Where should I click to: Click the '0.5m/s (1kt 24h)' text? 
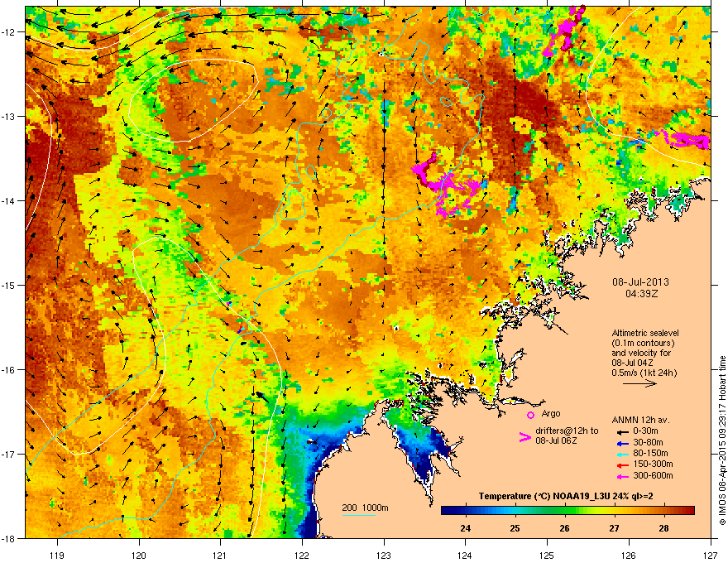tap(644, 373)
